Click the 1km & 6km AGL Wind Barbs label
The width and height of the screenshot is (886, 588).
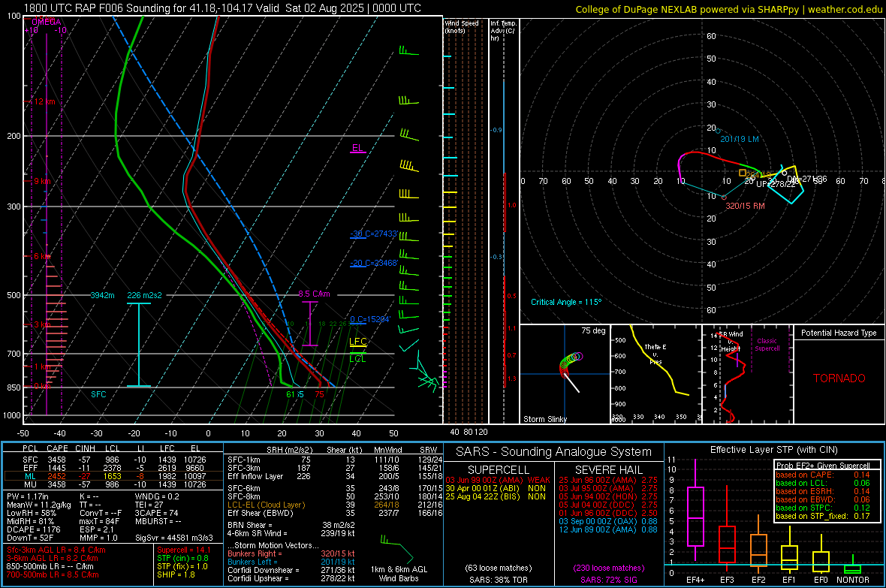[399, 574]
